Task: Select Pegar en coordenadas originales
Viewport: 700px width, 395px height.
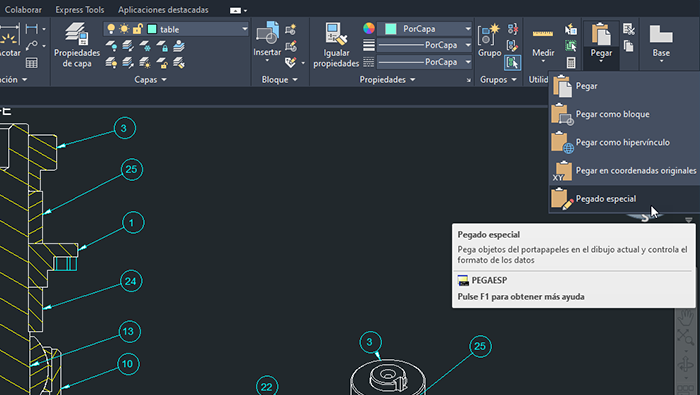Action: pos(624,170)
